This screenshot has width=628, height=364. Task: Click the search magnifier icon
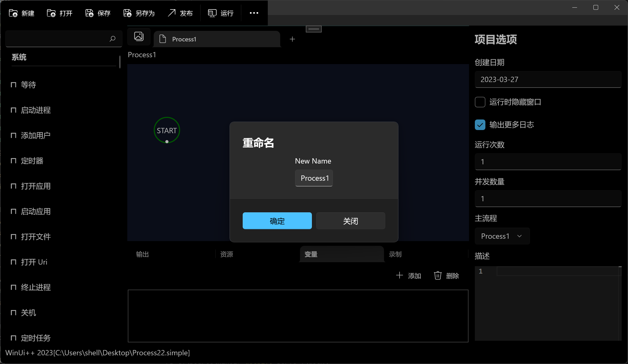pos(113,39)
